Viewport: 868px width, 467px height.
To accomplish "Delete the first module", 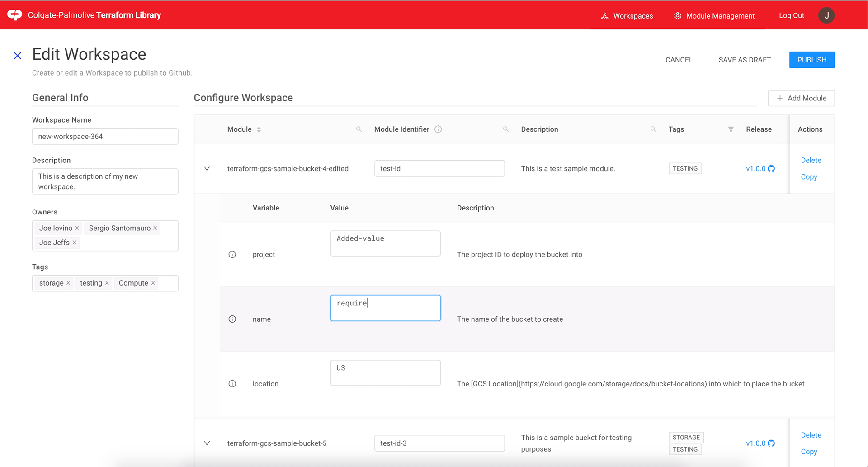I will pos(811,160).
